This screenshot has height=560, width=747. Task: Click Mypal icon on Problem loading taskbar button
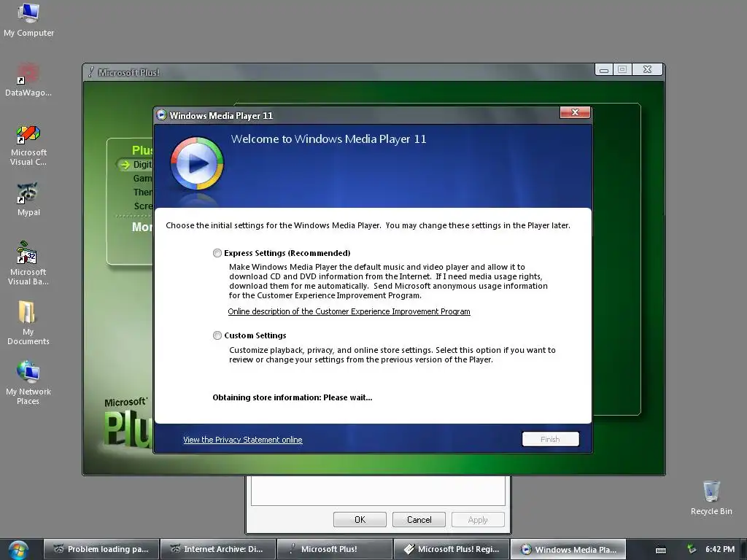pyautogui.click(x=58, y=548)
